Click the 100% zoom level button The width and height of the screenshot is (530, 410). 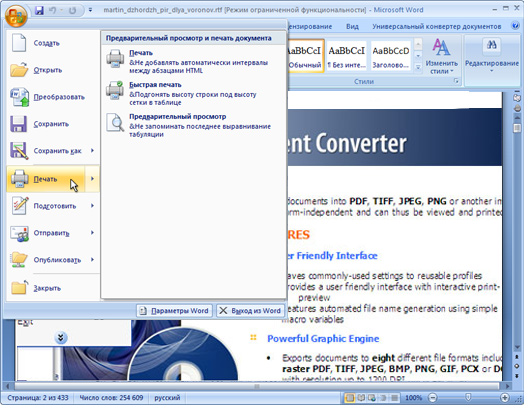[413, 398]
